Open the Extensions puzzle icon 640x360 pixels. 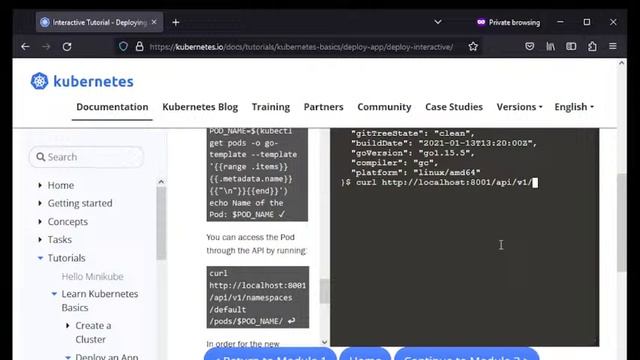pos(592,47)
